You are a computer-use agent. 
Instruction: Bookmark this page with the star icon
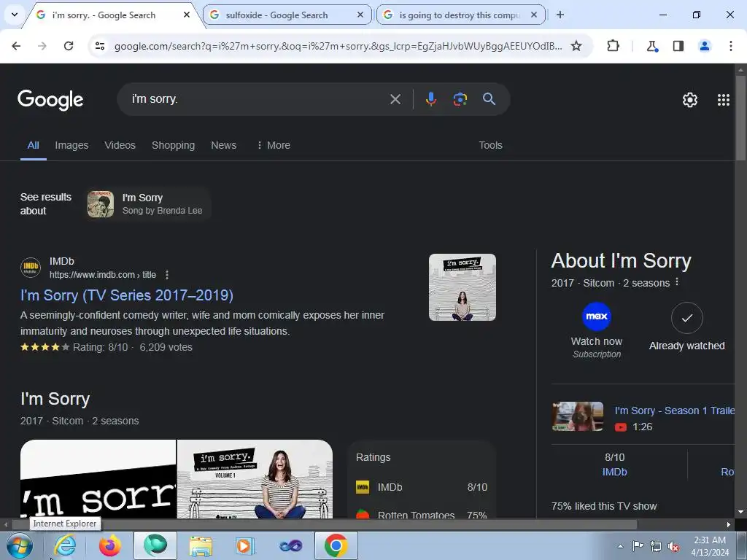[576, 46]
